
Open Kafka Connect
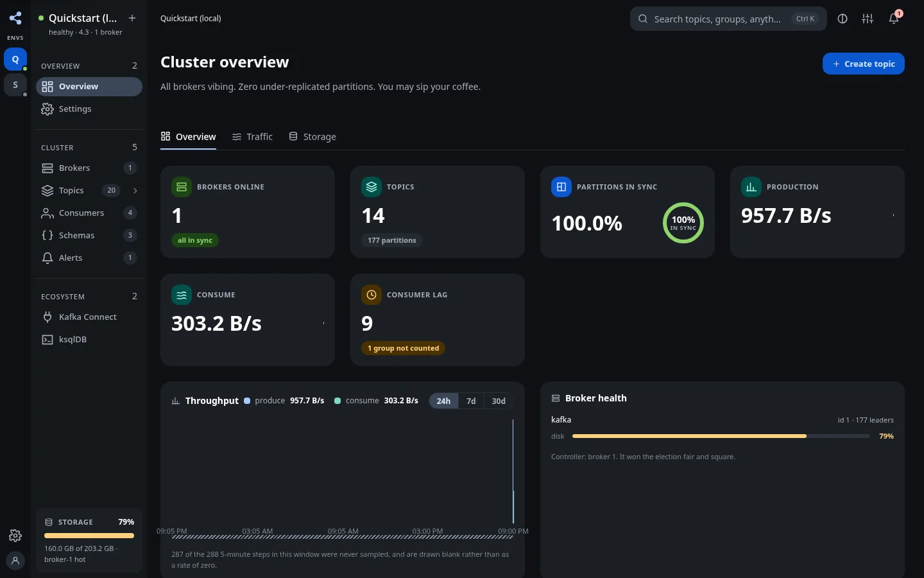[x=89, y=317]
